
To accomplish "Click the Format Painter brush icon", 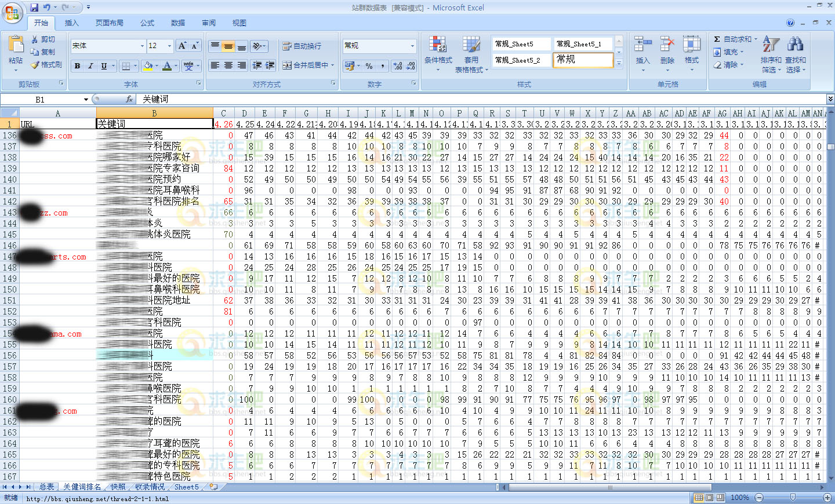I will (35, 65).
